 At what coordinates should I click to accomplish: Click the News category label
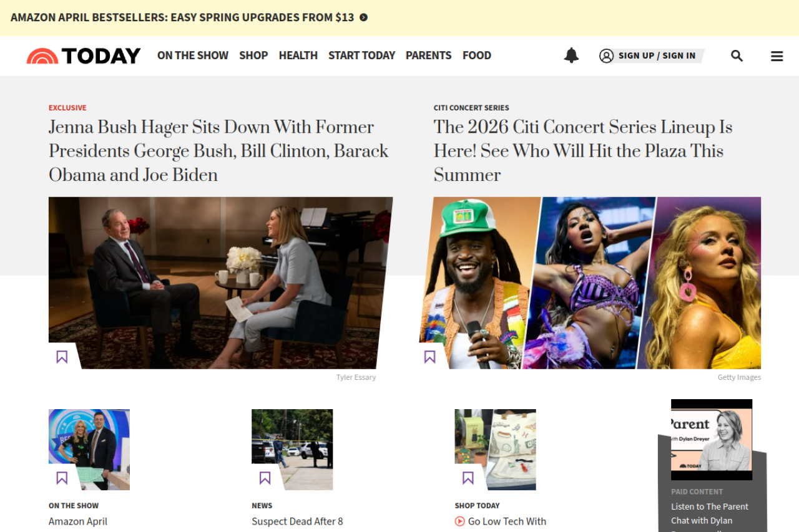[262, 506]
